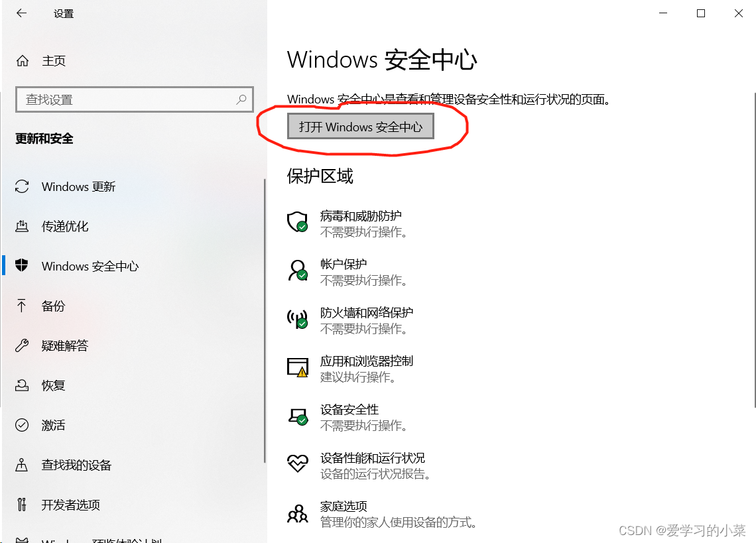Image resolution: width=756 pixels, height=543 pixels.
Task: Click the 应用和浏览器控制 warning icon
Action: pos(298,367)
